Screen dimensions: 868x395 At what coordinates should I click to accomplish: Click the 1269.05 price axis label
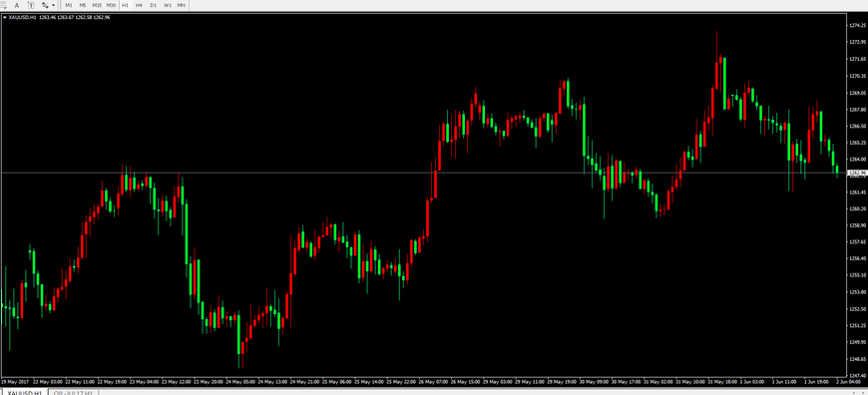click(857, 93)
